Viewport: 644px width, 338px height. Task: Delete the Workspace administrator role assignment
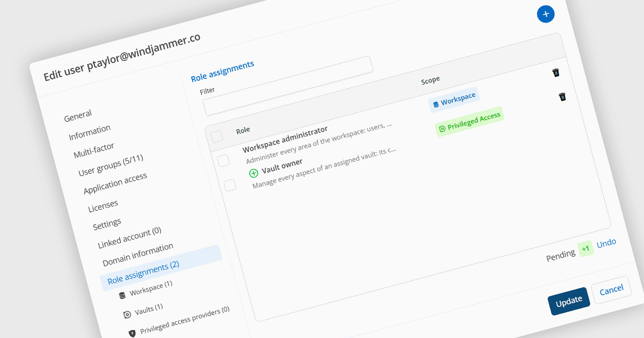[x=556, y=72]
